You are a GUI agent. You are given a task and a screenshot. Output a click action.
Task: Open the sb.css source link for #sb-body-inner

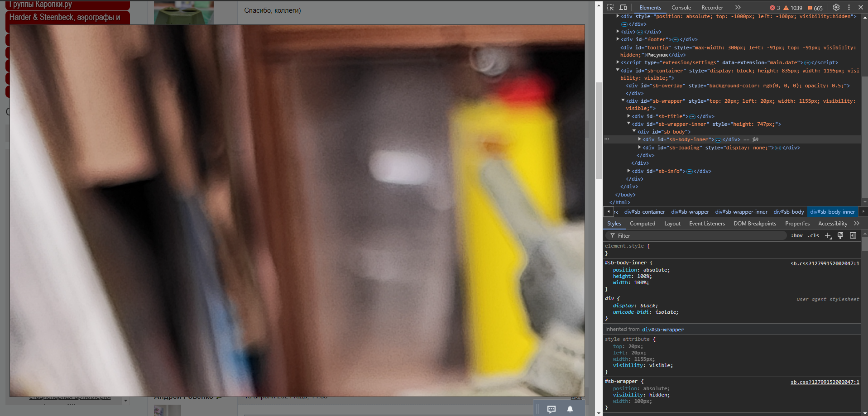825,263
